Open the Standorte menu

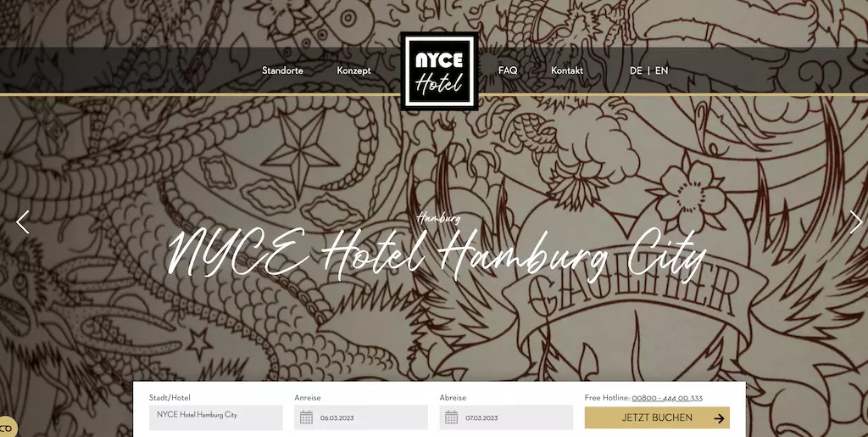pyautogui.click(x=282, y=70)
